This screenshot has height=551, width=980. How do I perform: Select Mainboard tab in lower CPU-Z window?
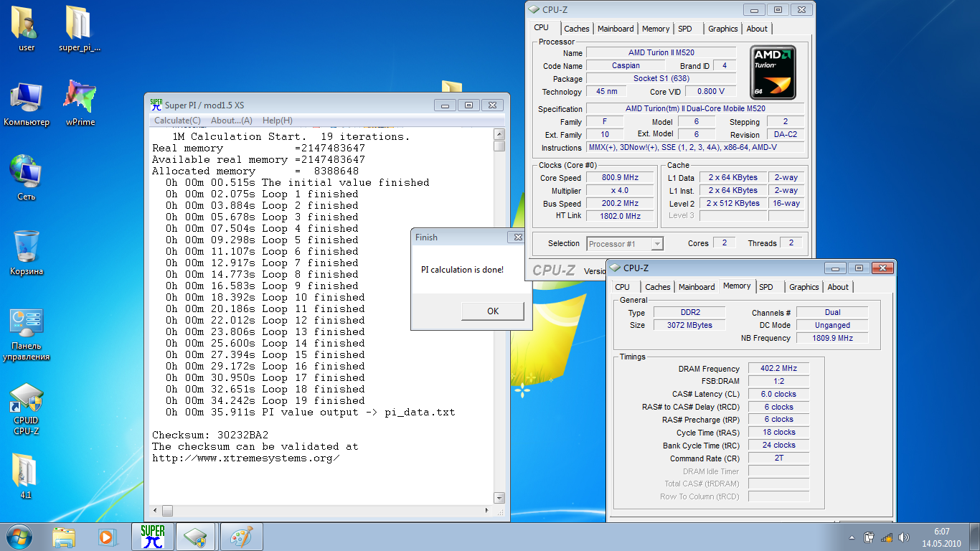tap(697, 287)
